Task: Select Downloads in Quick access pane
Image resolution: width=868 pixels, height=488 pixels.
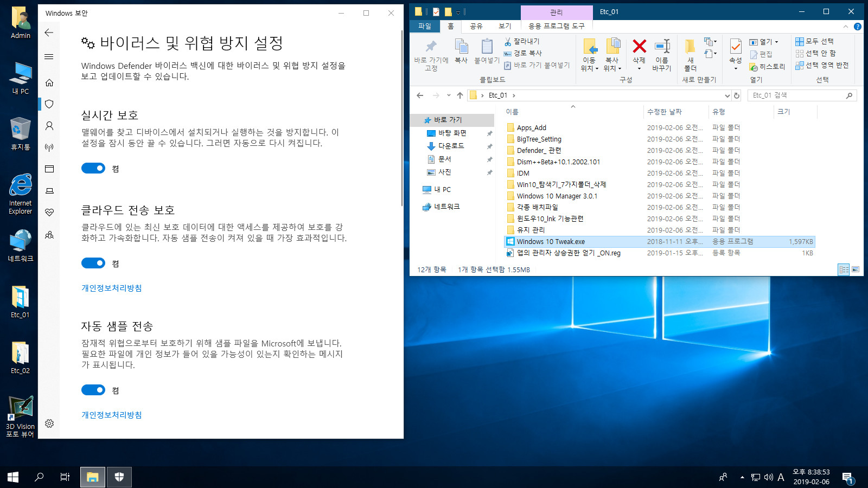Action: 451,146
